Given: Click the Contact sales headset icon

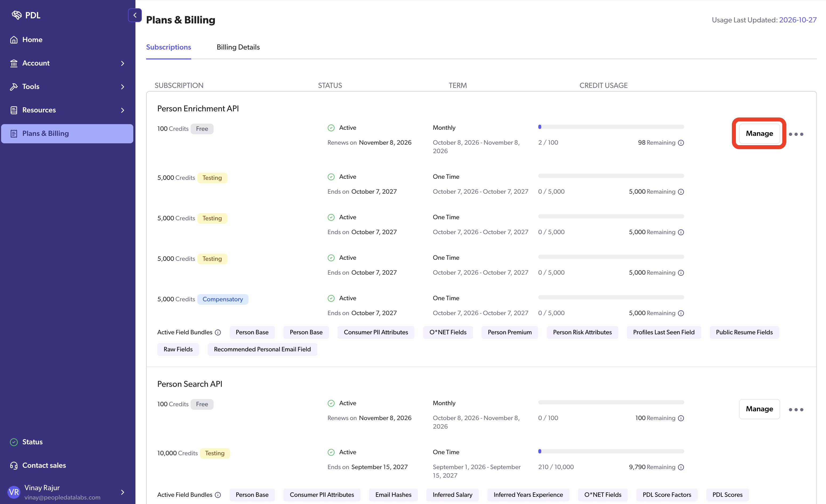Looking at the screenshot, I should [14, 465].
